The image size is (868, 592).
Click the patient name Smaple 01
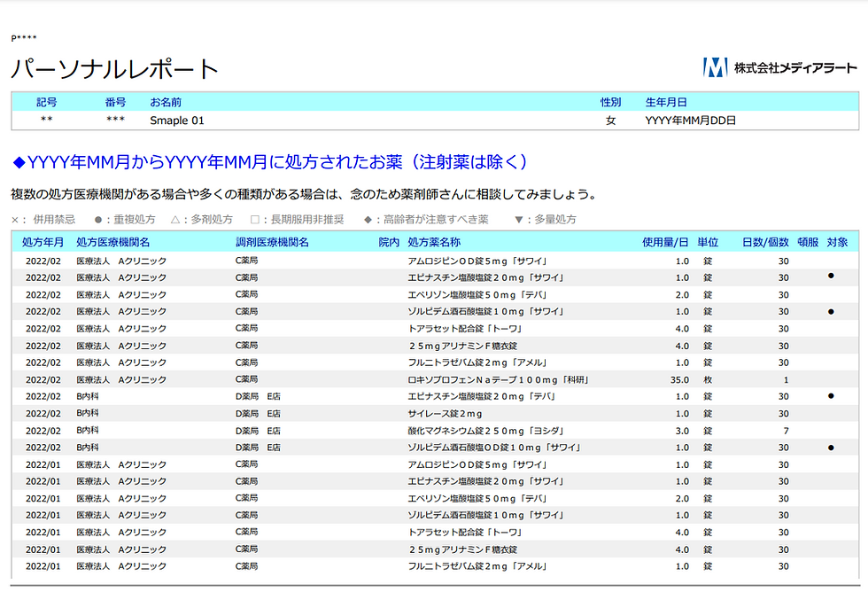[x=176, y=121]
